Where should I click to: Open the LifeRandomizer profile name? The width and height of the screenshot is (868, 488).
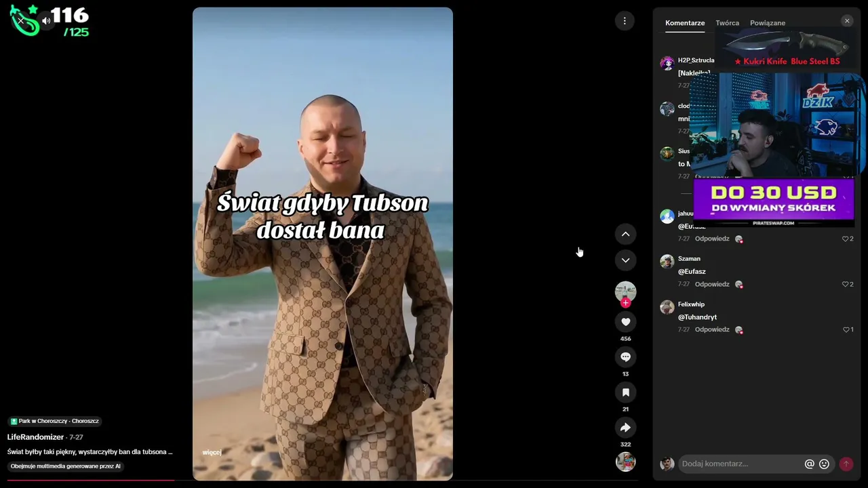click(35, 437)
